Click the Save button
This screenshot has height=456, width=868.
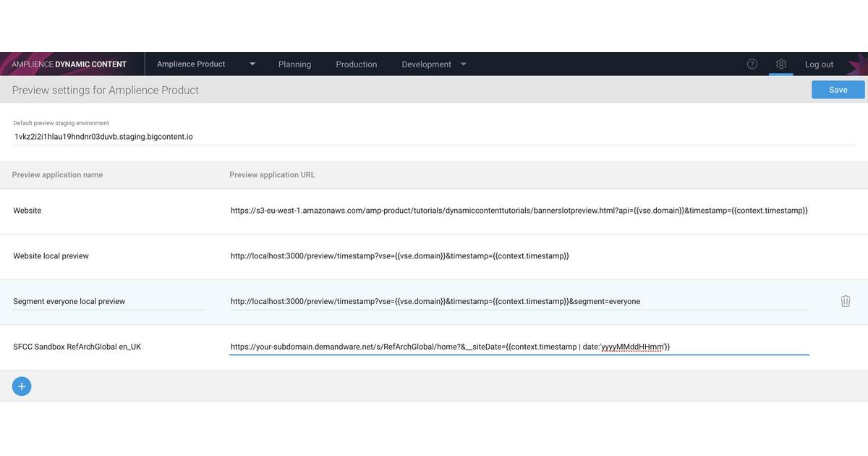(x=838, y=90)
